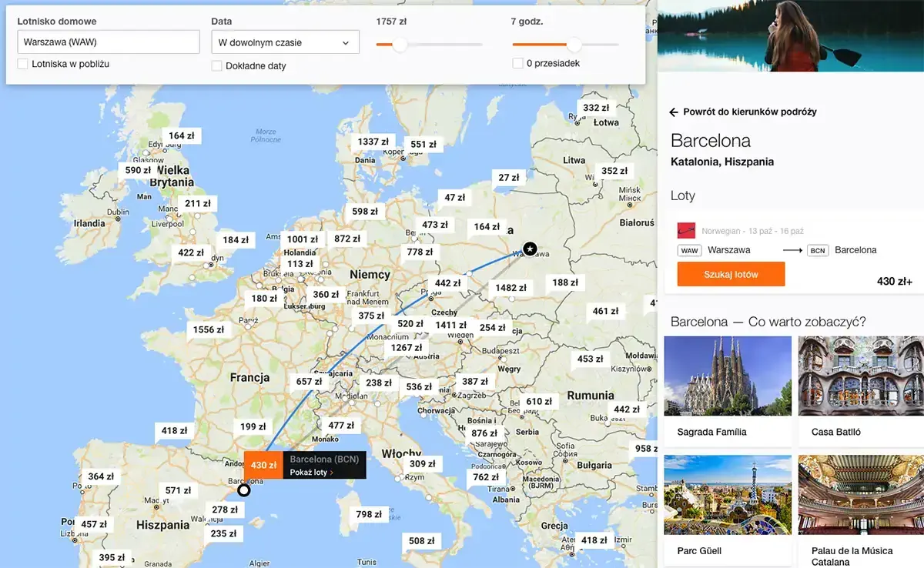Click the woman by lake banner image

pyautogui.click(x=791, y=36)
